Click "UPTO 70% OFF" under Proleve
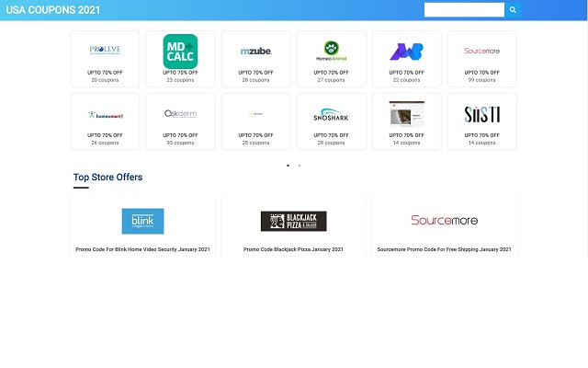This screenshot has width=588, height=368. point(105,73)
